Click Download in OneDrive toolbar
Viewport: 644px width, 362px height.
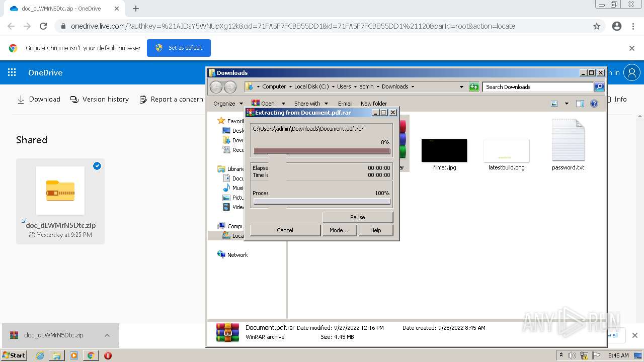pyautogui.click(x=39, y=100)
